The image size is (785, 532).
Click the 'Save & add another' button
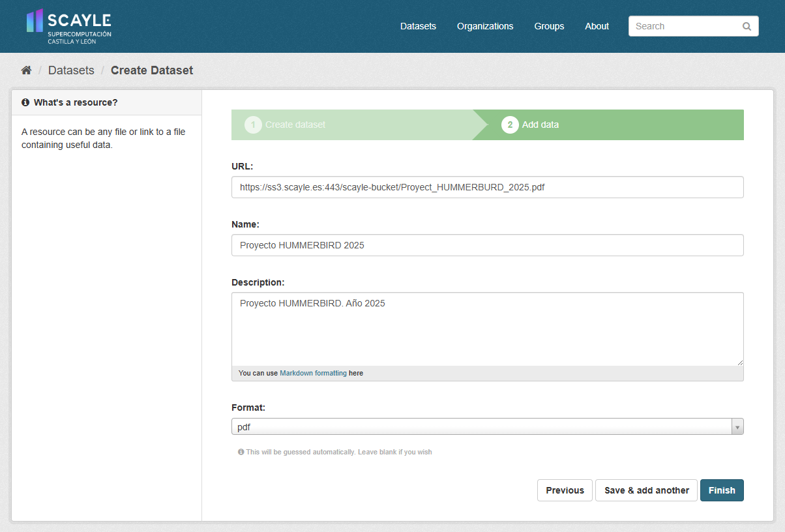pyautogui.click(x=646, y=490)
